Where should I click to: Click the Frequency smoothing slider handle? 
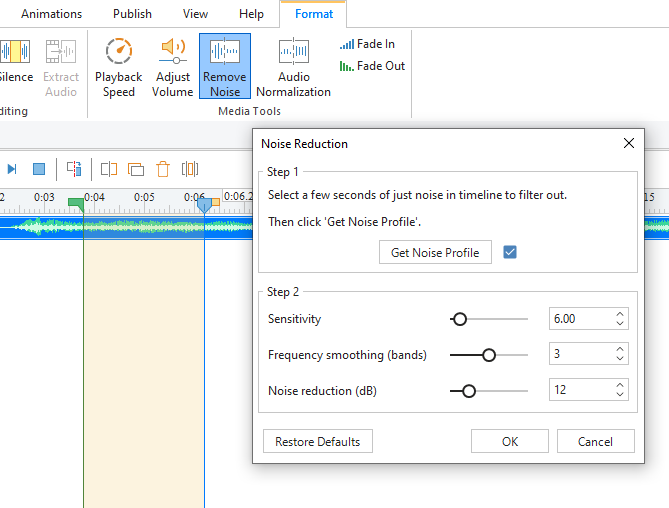489,355
